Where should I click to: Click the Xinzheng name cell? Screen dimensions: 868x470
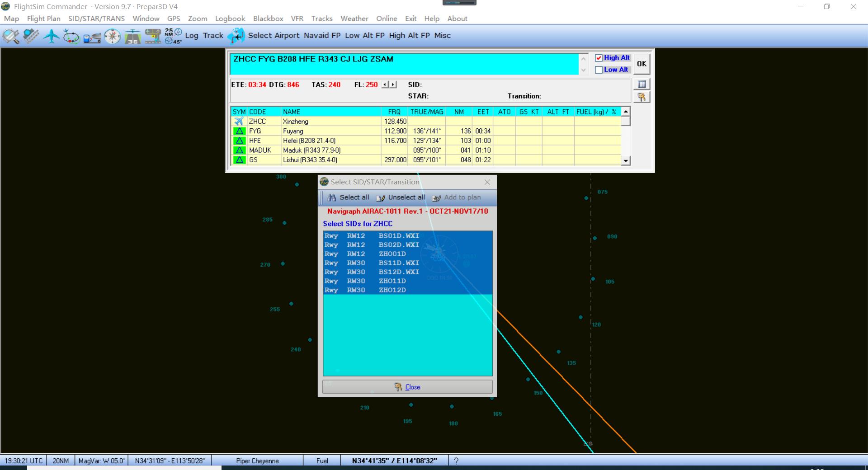[331, 121]
